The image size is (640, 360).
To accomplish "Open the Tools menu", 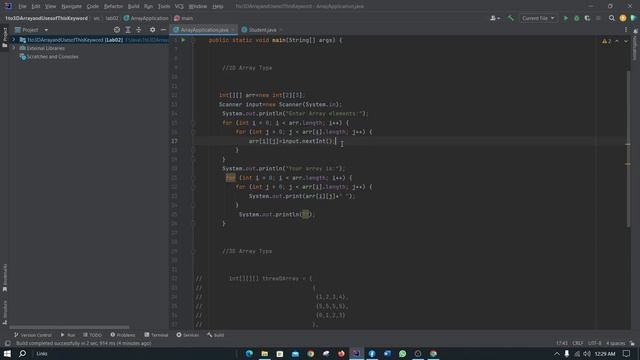I will (x=164, y=7).
